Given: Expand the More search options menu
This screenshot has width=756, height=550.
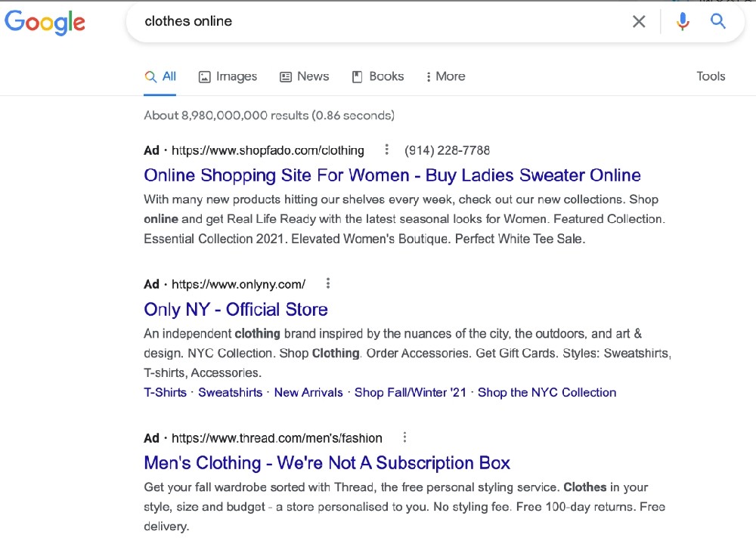Looking at the screenshot, I should coord(445,76).
